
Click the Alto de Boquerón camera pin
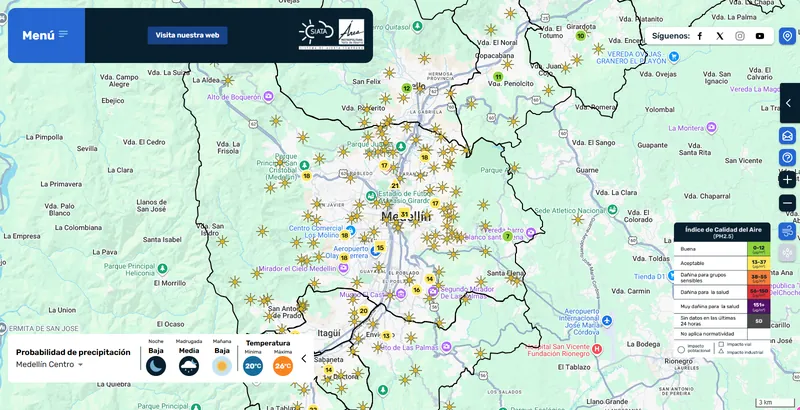268,96
